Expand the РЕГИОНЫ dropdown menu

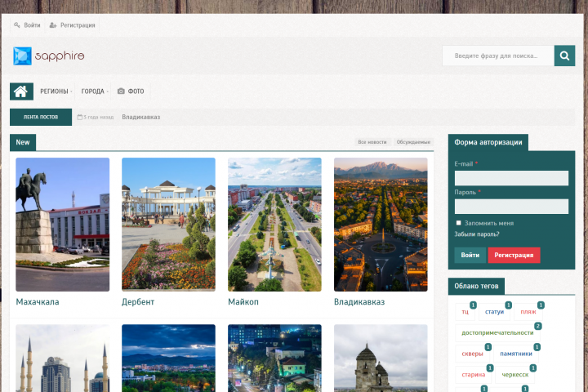point(56,91)
